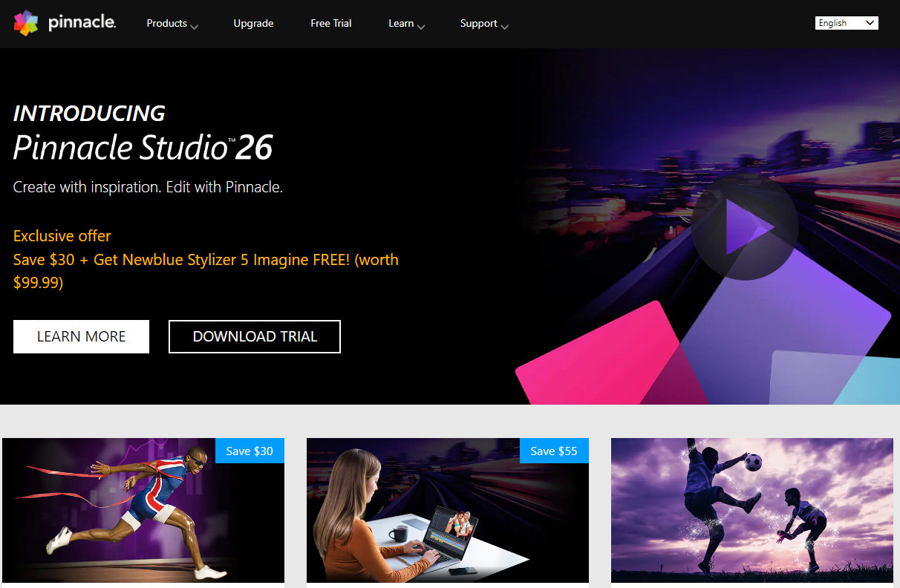The width and height of the screenshot is (900, 588).
Task: Open the woman with laptop product card
Action: pos(448,510)
